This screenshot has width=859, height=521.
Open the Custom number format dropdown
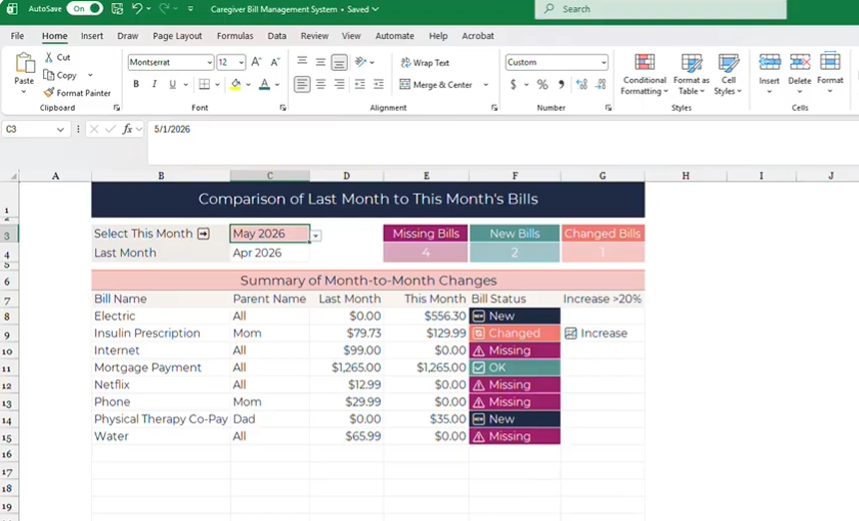[x=604, y=62]
